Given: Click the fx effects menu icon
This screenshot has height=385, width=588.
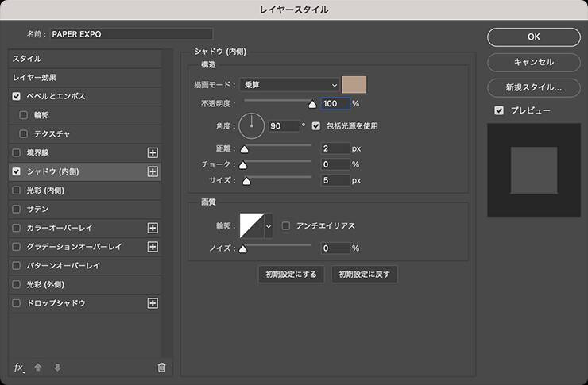Looking at the screenshot, I should (19, 367).
